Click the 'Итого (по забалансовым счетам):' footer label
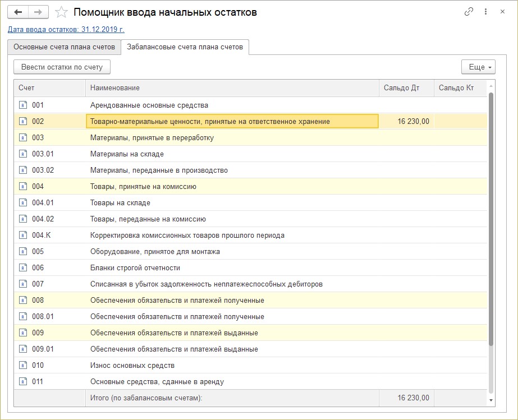 pos(146,398)
